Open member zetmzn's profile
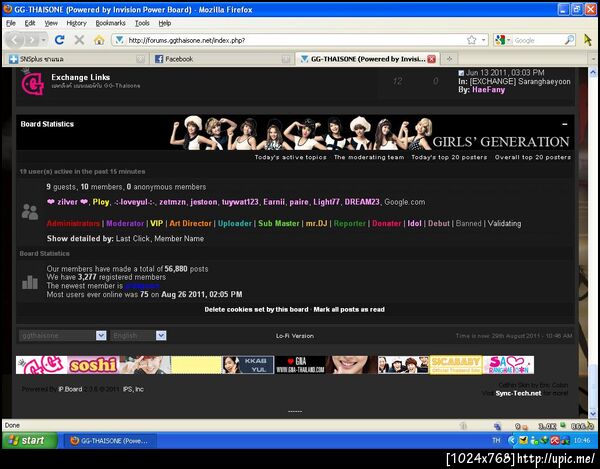Screen dimensions: 600x469 (x=173, y=202)
